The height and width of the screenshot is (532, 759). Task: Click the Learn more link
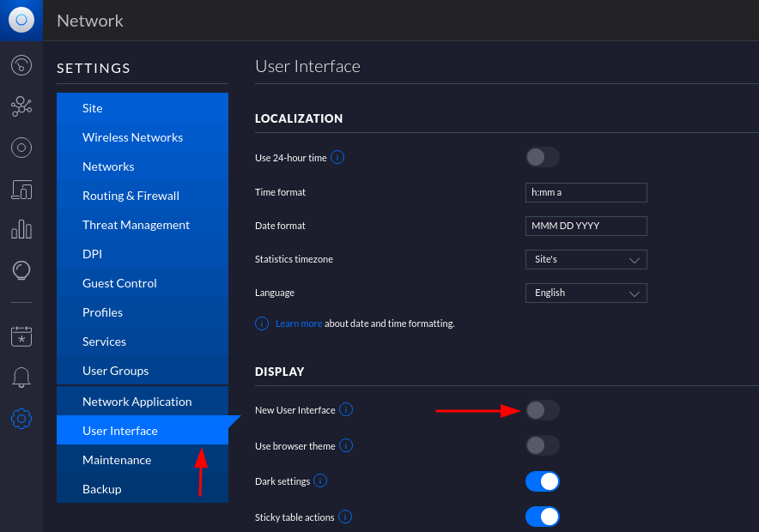[x=299, y=323]
